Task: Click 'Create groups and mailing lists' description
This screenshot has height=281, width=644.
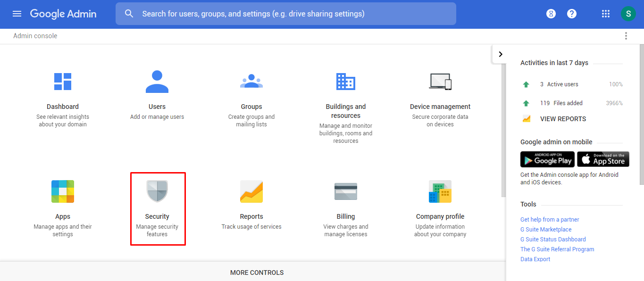Action: [251, 121]
